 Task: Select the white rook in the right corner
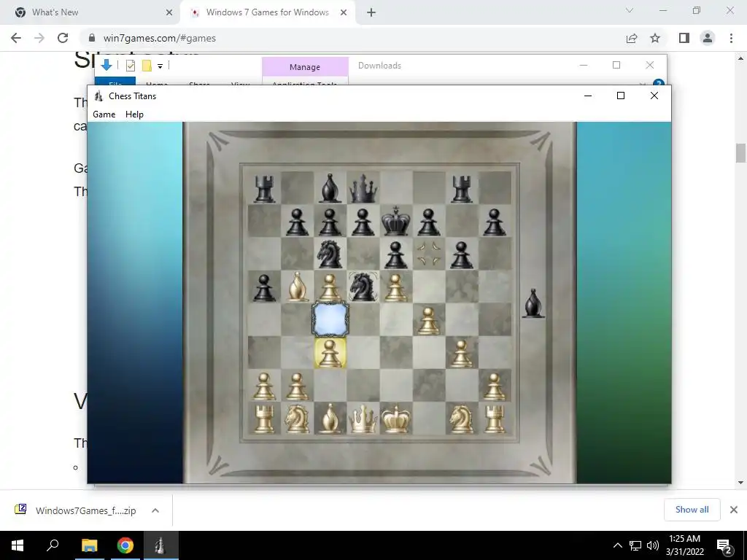(494, 419)
